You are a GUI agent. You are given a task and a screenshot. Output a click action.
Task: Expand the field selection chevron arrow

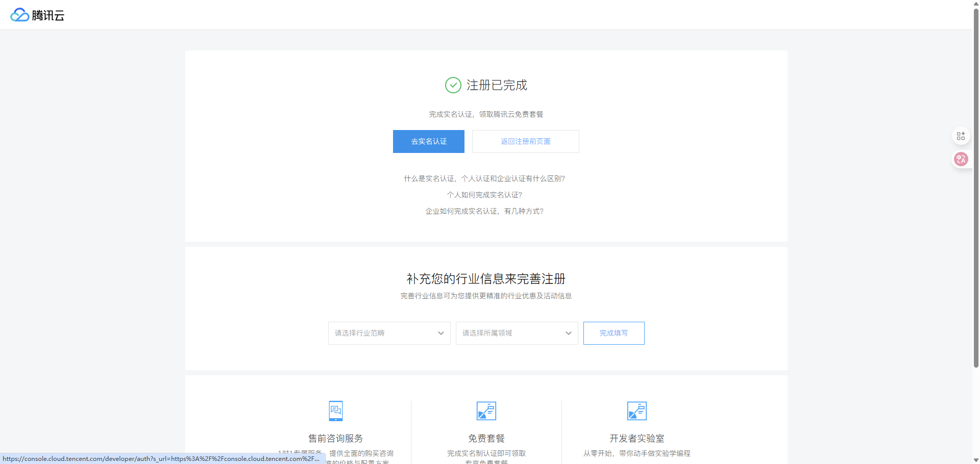coord(569,333)
